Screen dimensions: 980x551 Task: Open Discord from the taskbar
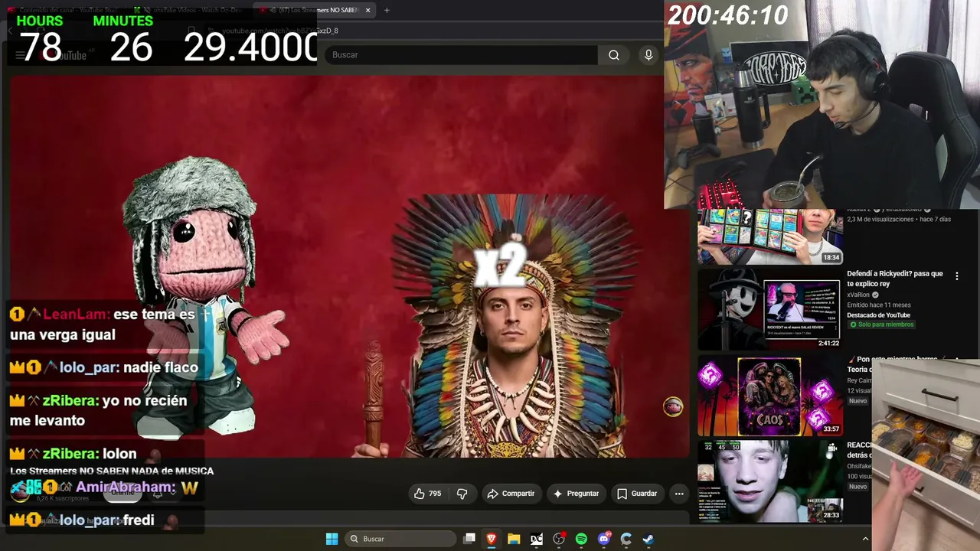(x=604, y=539)
